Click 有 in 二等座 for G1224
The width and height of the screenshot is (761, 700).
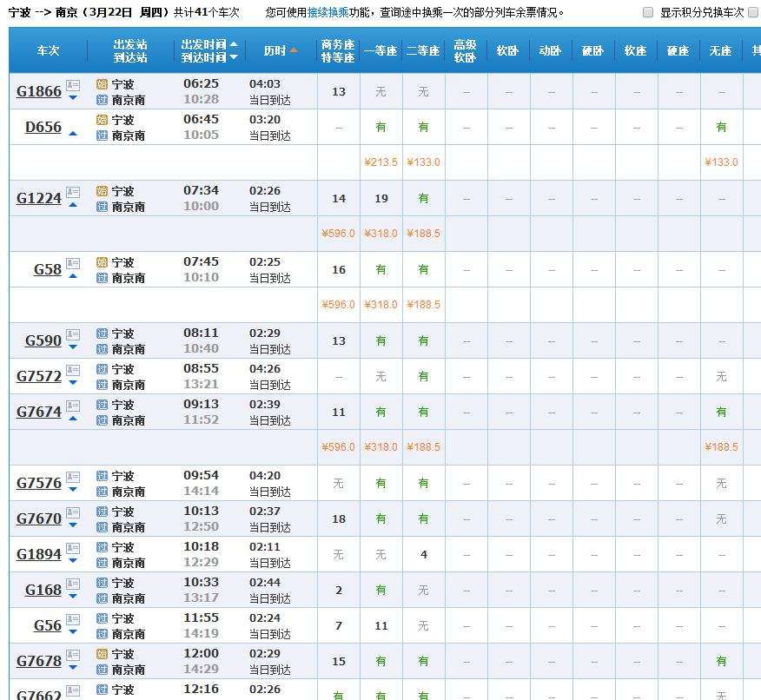pyautogui.click(x=423, y=198)
